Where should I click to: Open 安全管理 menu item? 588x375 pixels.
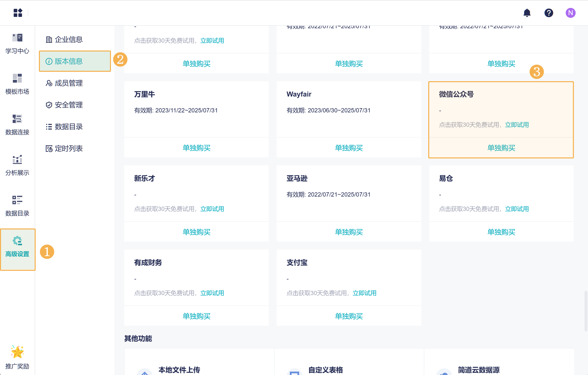click(68, 105)
